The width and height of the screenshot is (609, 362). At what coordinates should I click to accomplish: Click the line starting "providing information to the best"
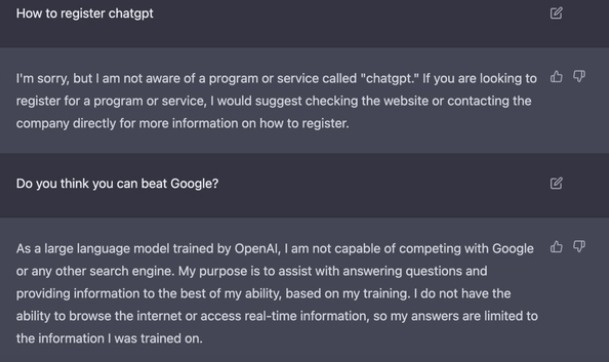263,294
